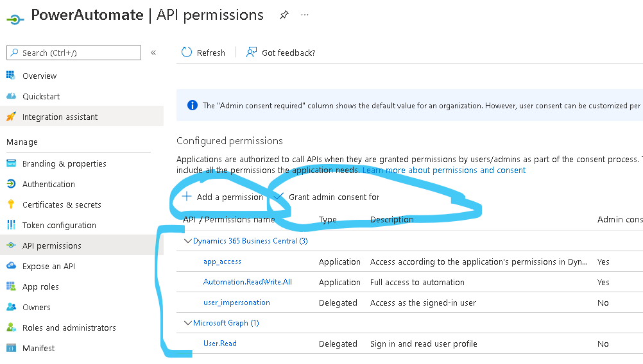Open the ellipsis more options menu
This screenshot has height=364, width=643.
(305, 15)
